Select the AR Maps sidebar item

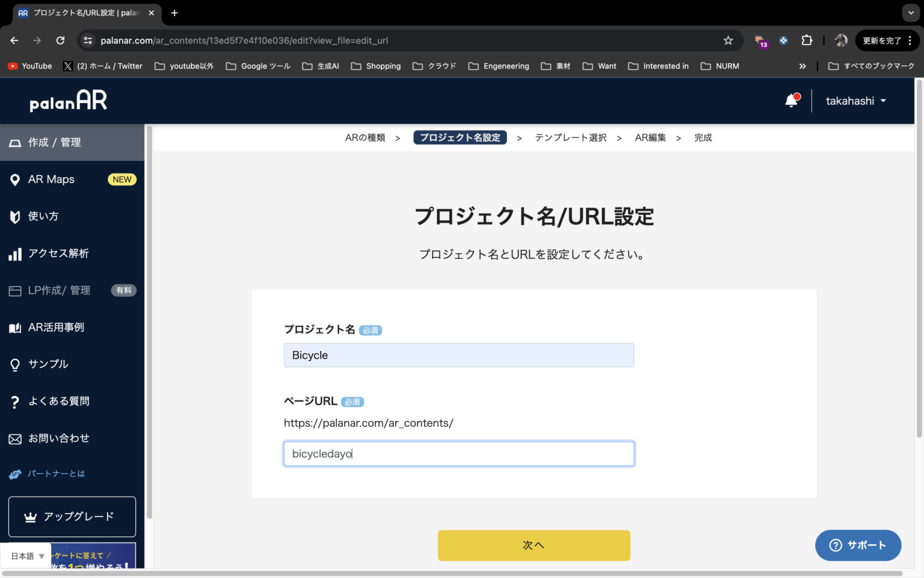click(x=51, y=179)
